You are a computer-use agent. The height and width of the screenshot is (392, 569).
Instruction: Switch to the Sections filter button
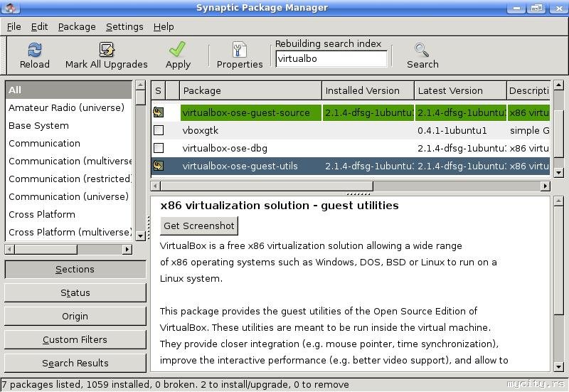coord(75,270)
